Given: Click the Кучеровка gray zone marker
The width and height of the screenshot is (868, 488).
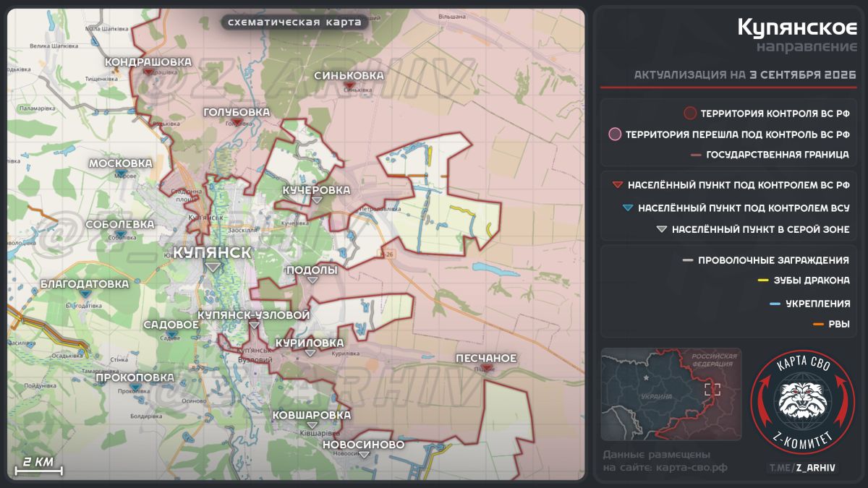Looking at the screenshot, I should pyautogui.click(x=317, y=200).
